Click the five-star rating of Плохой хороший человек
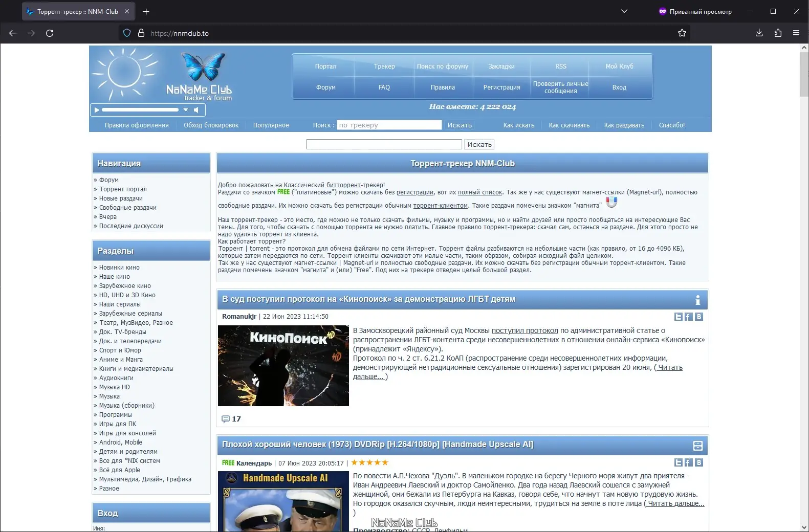The width and height of the screenshot is (809, 532). tap(369, 462)
